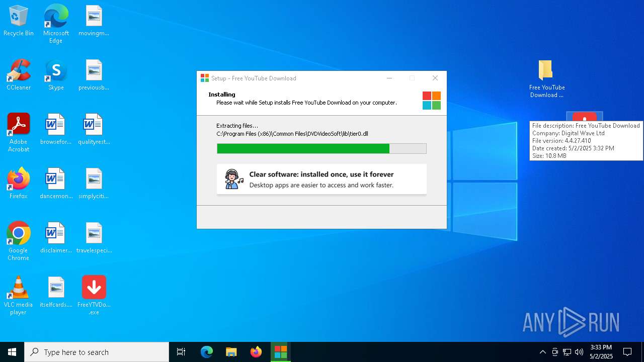Click the 'Extracting files...' status text

[237, 126]
